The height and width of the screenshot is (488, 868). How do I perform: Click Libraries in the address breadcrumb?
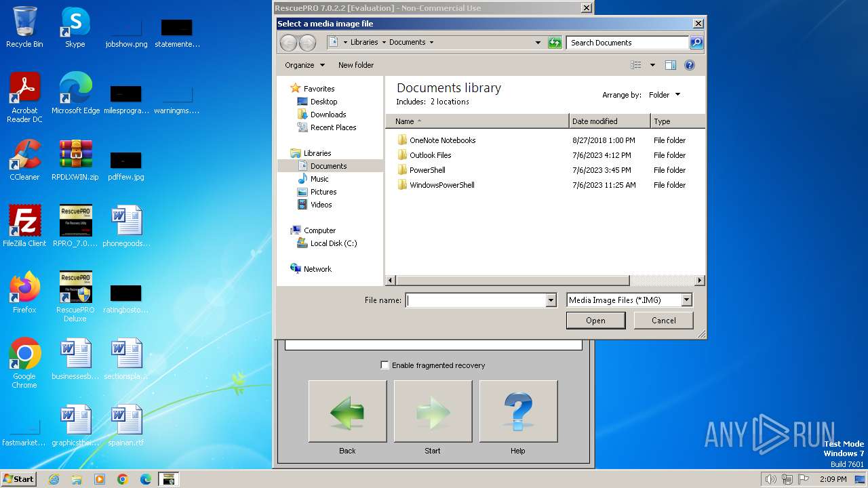pyautogui.click(x=364, y=42)
